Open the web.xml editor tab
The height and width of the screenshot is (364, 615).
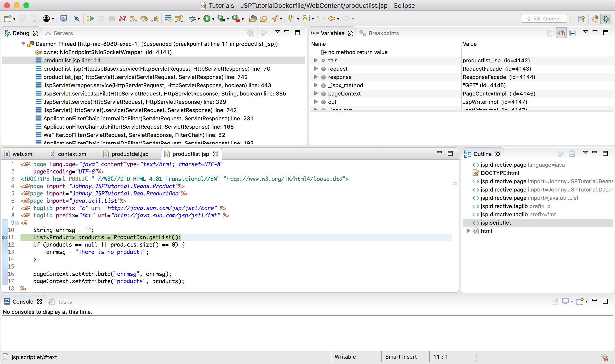tap(20, 154)
